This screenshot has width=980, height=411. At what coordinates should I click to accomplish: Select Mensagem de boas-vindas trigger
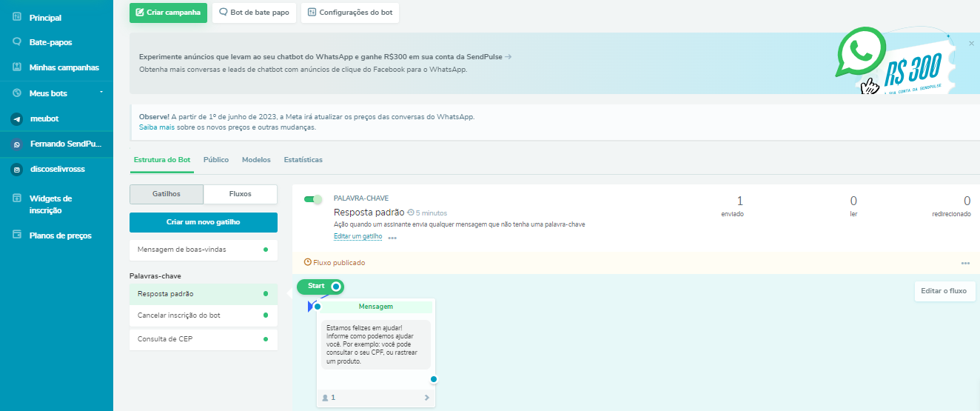pyautogui.click(x=204, y=250)
